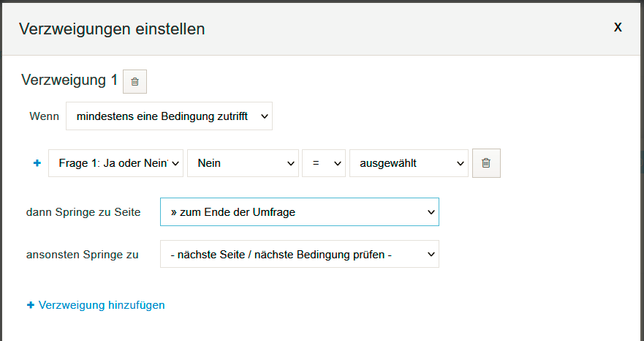Open the 'Frage 1: Ja oder Nein' dropdown
The image size is (644, 341).
click(115, 163)
